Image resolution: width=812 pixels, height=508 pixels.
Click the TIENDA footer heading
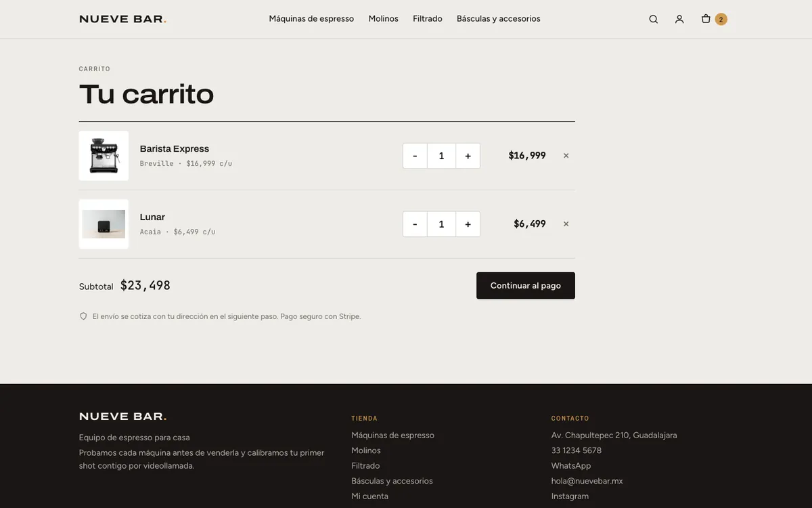pyautogui.click(x=365, y=419)
